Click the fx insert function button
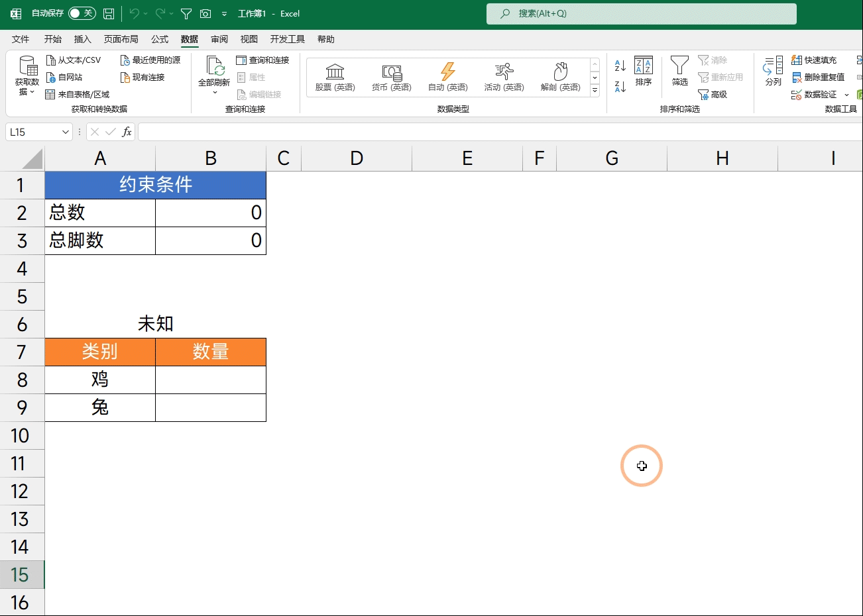Viewport: 863px width, 616px height. pyautogui.click(x=127, y=132)
